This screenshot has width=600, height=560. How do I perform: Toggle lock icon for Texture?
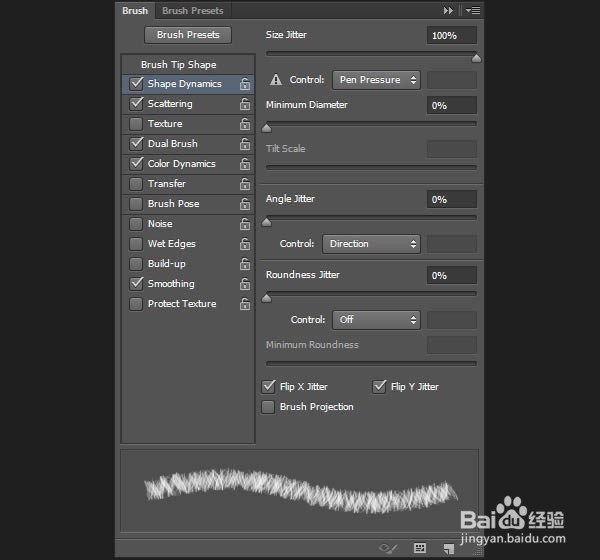click(245, 124)
